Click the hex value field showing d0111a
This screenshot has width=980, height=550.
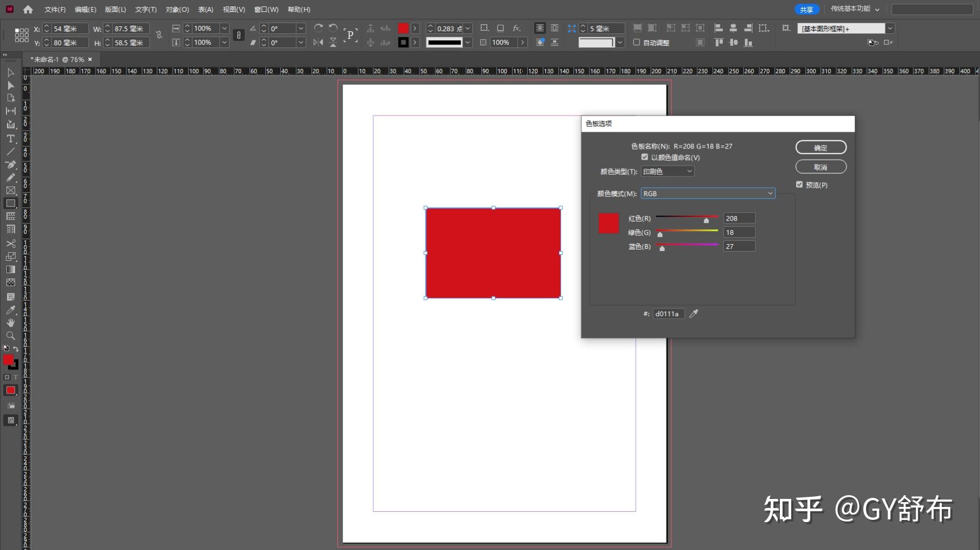[x=667, y=313]
